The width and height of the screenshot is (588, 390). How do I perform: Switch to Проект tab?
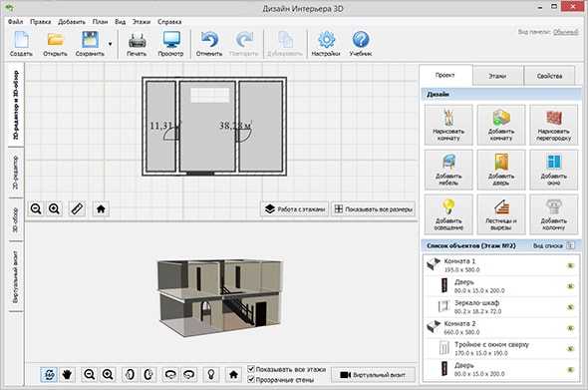[445, 75]
